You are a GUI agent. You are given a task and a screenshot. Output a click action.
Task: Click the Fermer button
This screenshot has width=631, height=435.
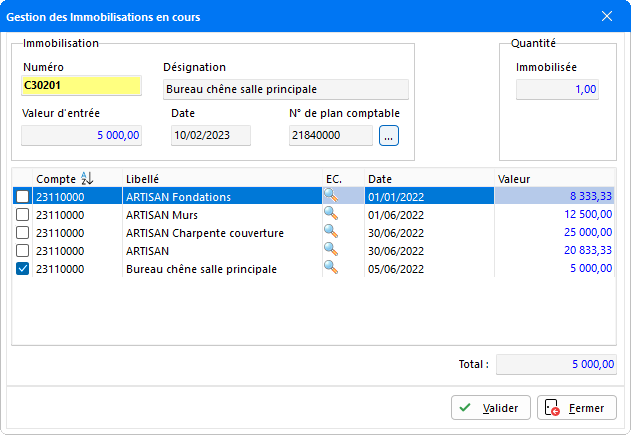tap(577, 408)
